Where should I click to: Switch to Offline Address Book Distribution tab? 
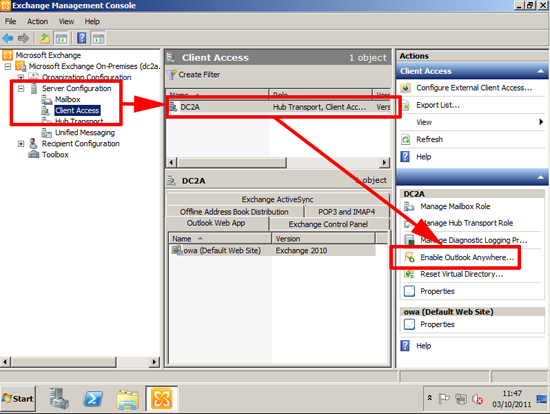[234, 212]
